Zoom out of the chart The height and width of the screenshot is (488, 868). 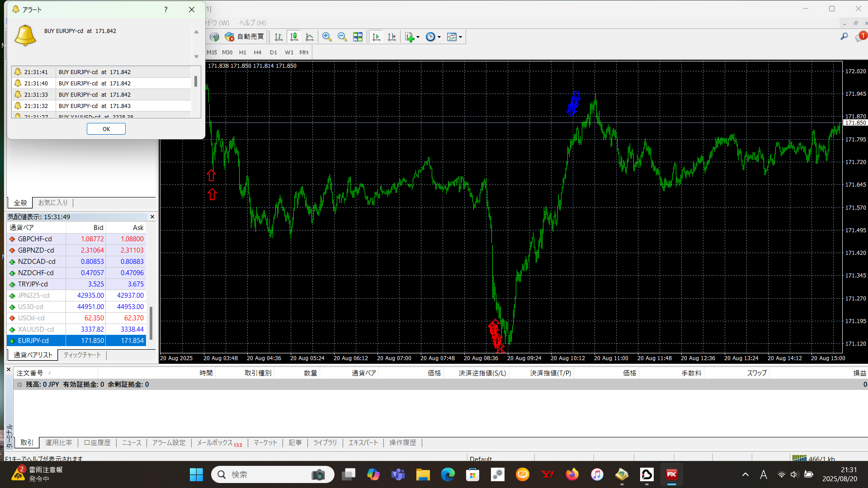pos(342,37)
